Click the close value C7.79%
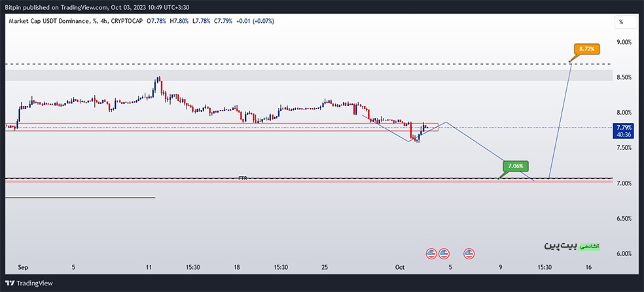Viewport: 644px width, 292px height. [x=224, y=20]
